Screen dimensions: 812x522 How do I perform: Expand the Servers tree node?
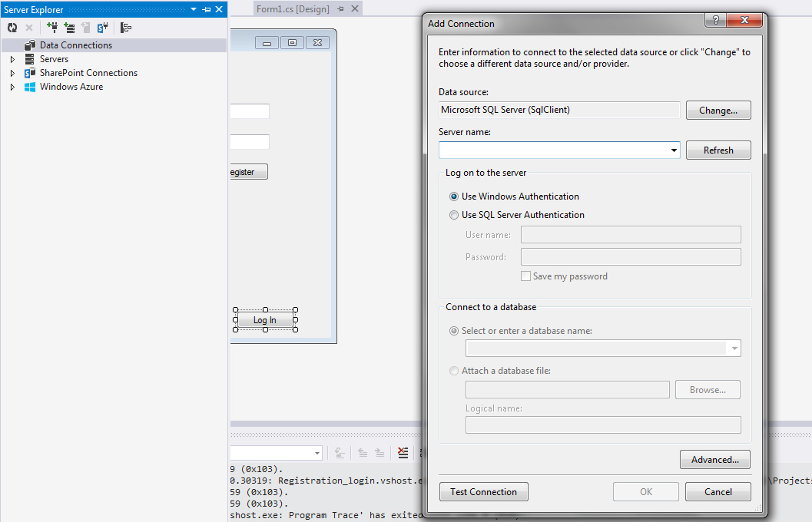point(12,60)
